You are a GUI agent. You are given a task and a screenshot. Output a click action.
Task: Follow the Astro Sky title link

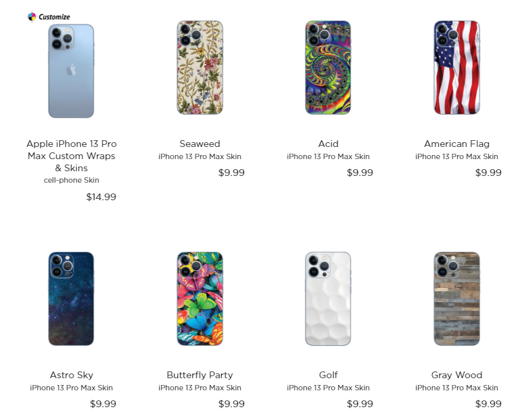tap(71, 375)
